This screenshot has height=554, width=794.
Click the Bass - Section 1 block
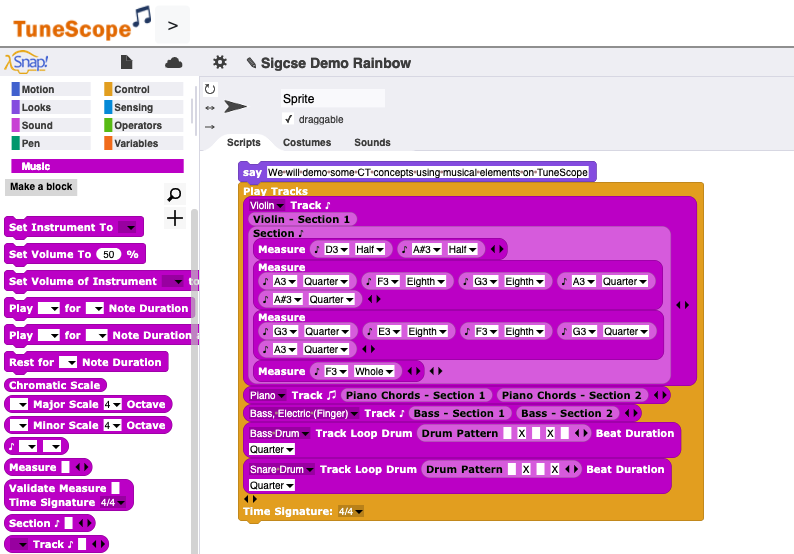click(459, 413)
